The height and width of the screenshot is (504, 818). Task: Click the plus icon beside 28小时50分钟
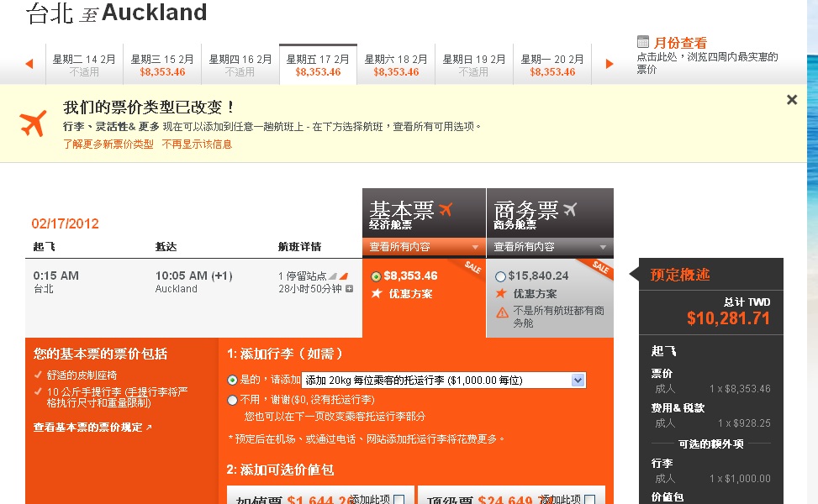350,289
